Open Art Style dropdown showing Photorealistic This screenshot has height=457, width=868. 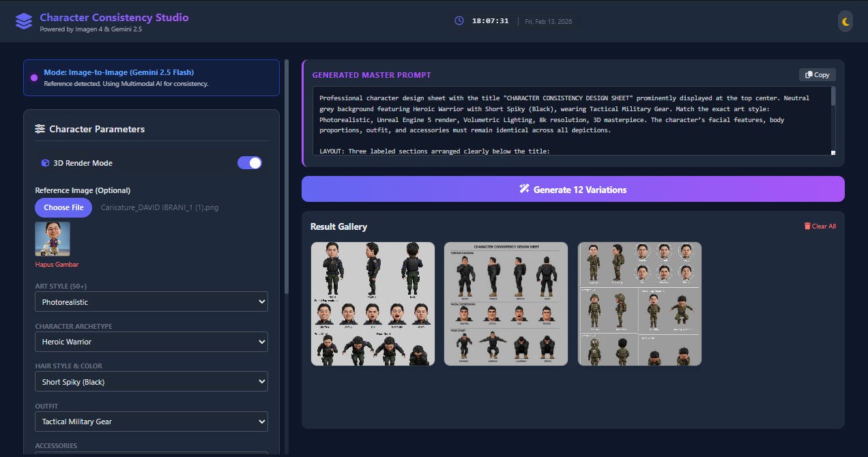pos(151,301)
